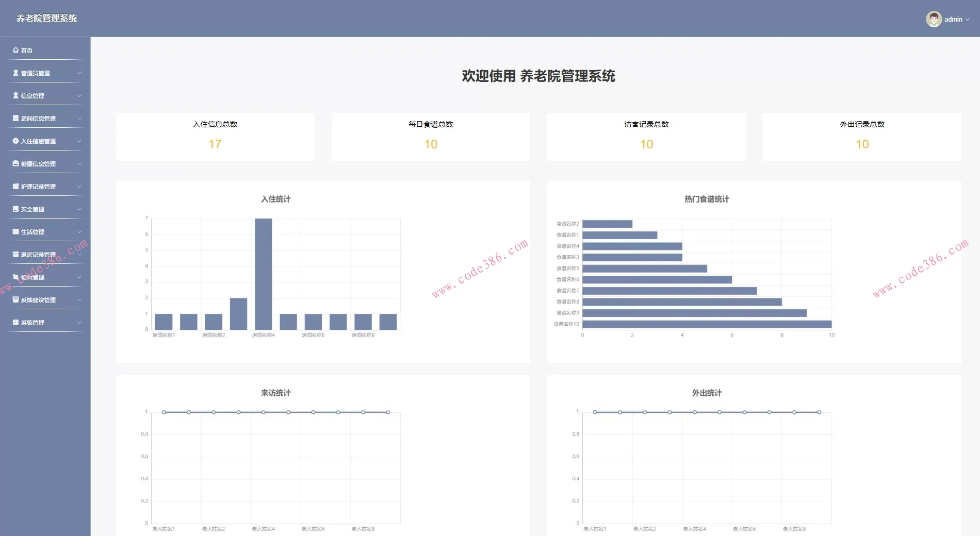Select the 论坛管理 menu label
The width and height of the screenshot is (980, 536).
click(32, 277)
